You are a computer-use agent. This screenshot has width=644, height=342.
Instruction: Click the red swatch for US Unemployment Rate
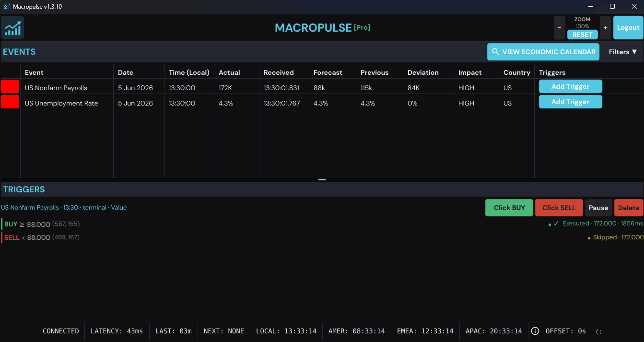click(x=10, y=102)
